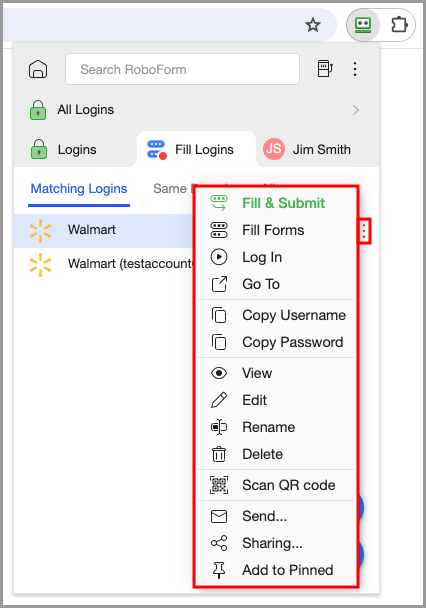The height and width of the screenshot is (608, 426).
Task: Click the copy icon beside Copy Password
Action: click(x=219, y=342)
